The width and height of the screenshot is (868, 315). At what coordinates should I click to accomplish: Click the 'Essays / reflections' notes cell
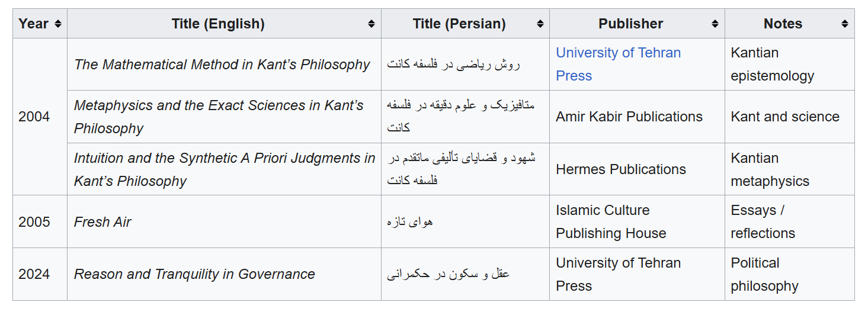763,222
